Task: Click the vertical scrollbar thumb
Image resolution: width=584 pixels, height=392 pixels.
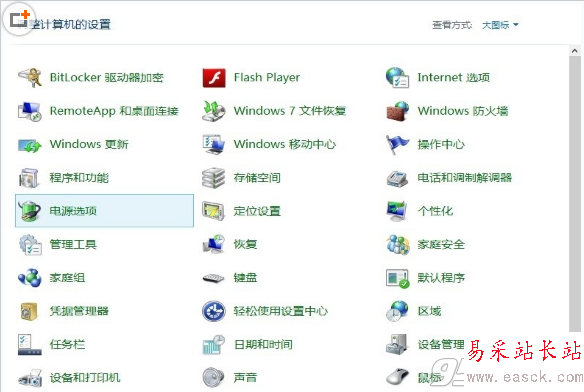Action: click(575, 194)
